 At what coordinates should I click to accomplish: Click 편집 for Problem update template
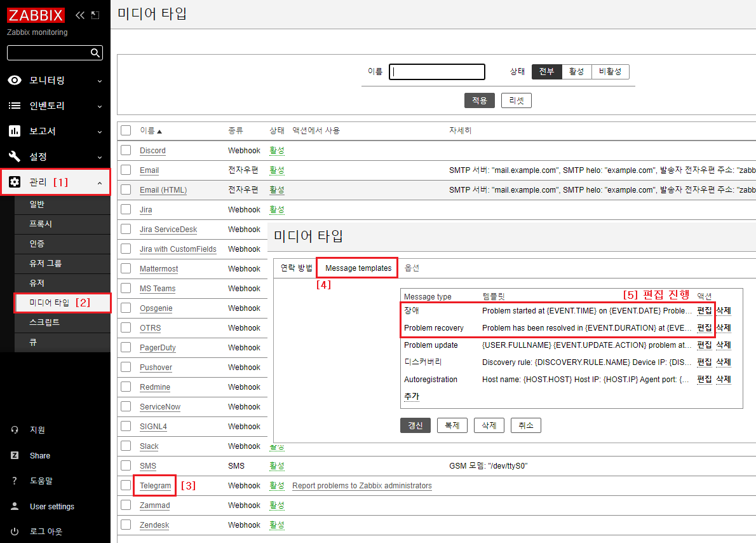(x=705, y=345)
